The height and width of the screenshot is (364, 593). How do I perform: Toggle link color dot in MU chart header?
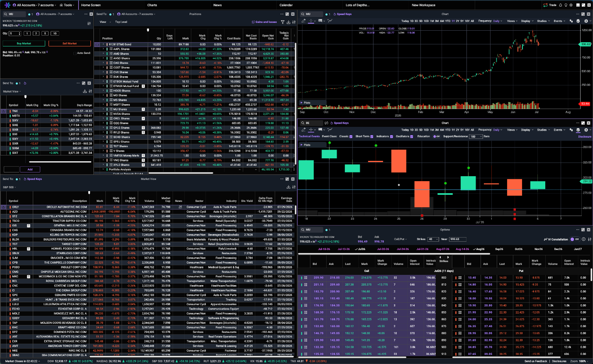pos(327,14)
